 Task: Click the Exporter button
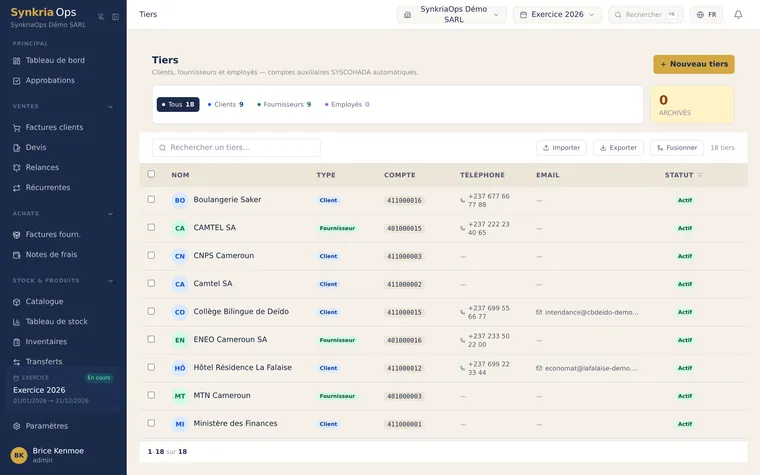click(x=618, y=148)
